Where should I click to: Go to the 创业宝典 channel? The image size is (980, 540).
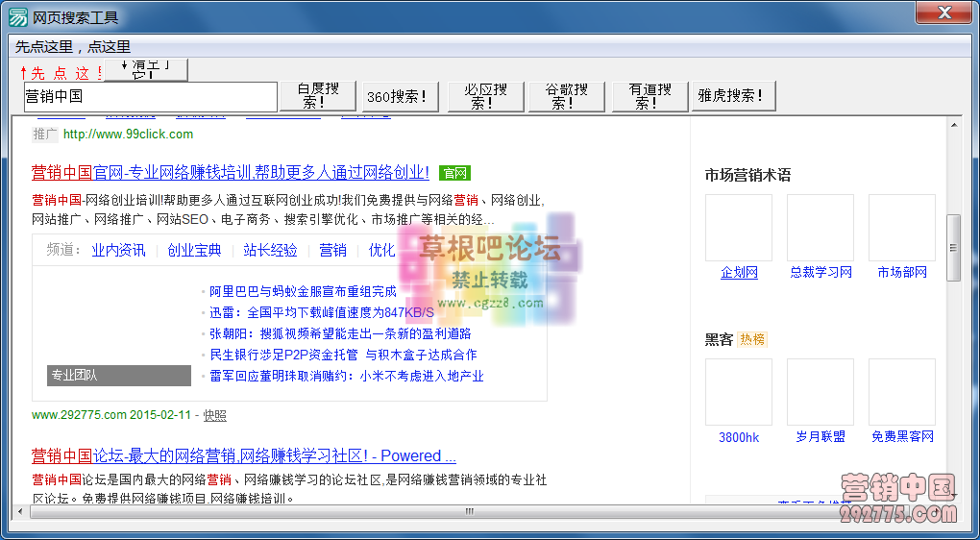click(194, 251)
